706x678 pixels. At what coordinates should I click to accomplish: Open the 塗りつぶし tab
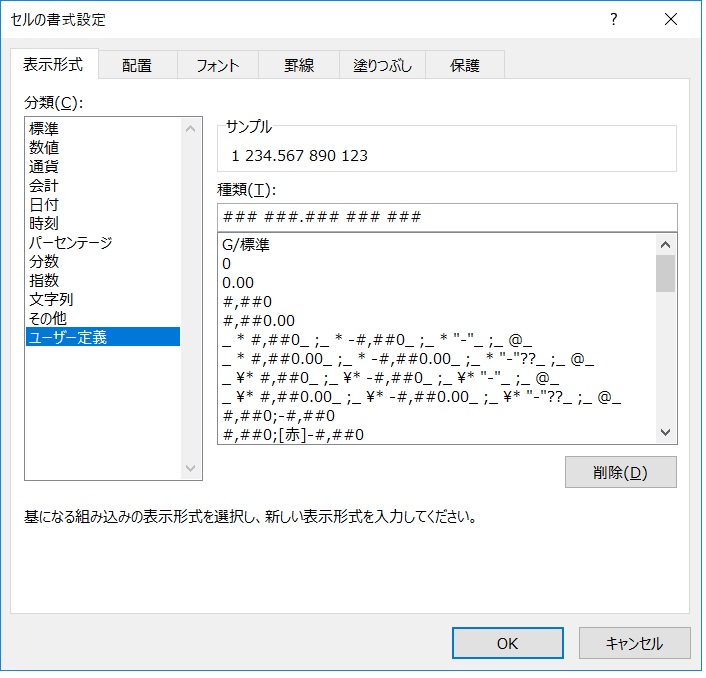(x=384, y=66)
